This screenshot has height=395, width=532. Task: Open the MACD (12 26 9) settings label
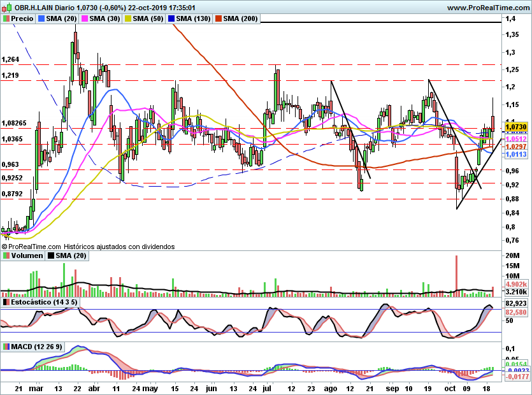point(37,347)
